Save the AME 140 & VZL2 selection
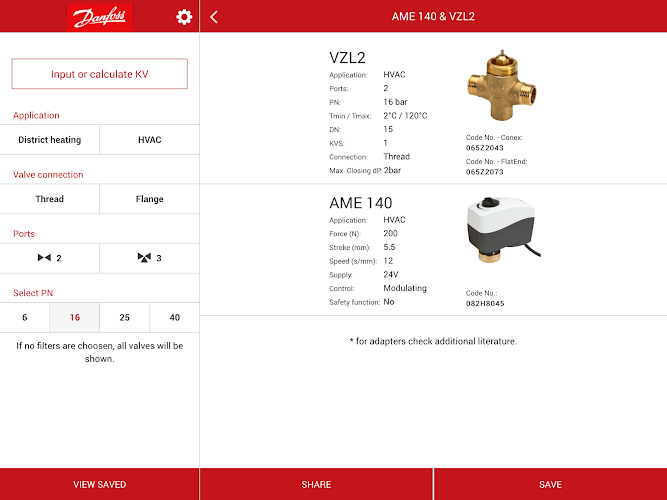The width and height of the screenshot is (667, 500). coord(550,484)
